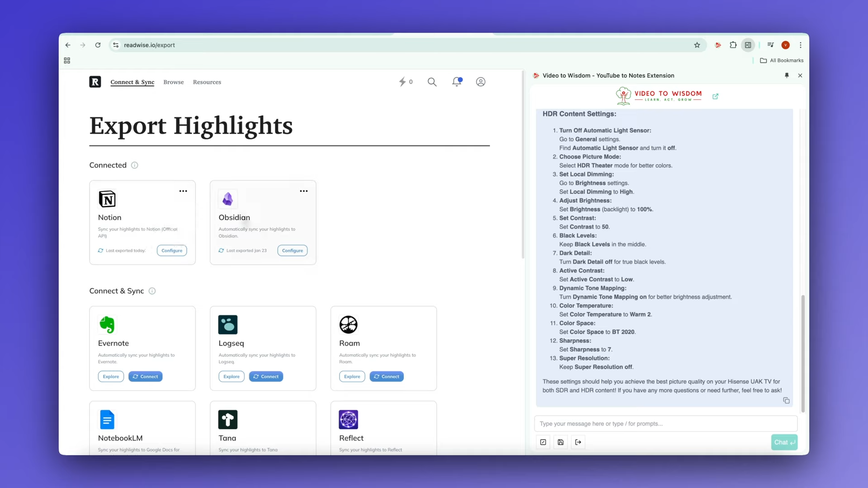Click the search icon in navigation
Image resolution: width=868 pixels, height=488 pixels.
432,82
